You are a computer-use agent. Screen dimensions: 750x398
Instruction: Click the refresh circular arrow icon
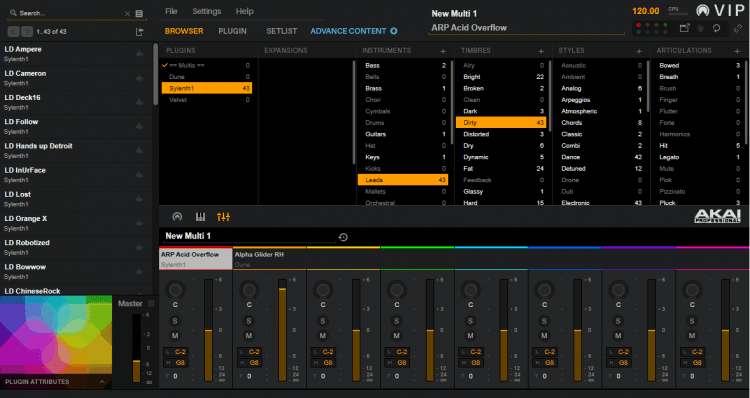coord(717,28)
